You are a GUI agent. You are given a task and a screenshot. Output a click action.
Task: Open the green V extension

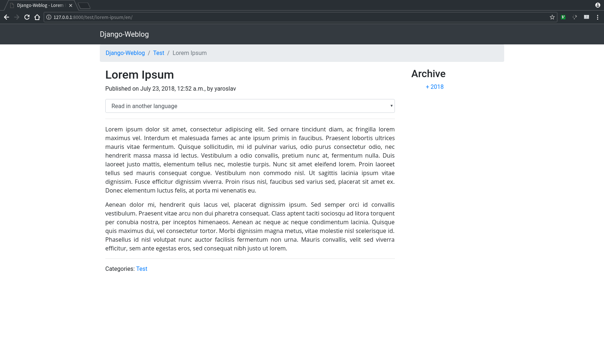(x=563, y=17)
